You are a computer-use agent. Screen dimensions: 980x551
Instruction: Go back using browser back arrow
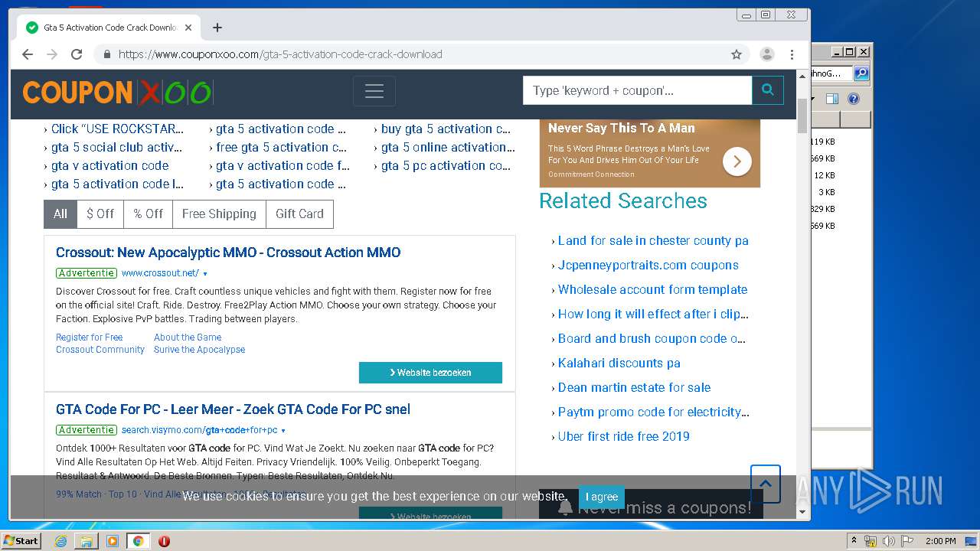(28, 54)
